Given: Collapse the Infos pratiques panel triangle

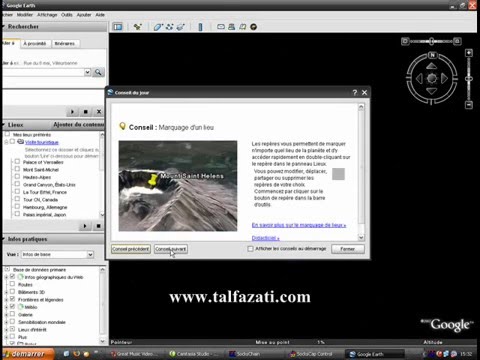Looking at the screenshot, I should click(3, 239).
